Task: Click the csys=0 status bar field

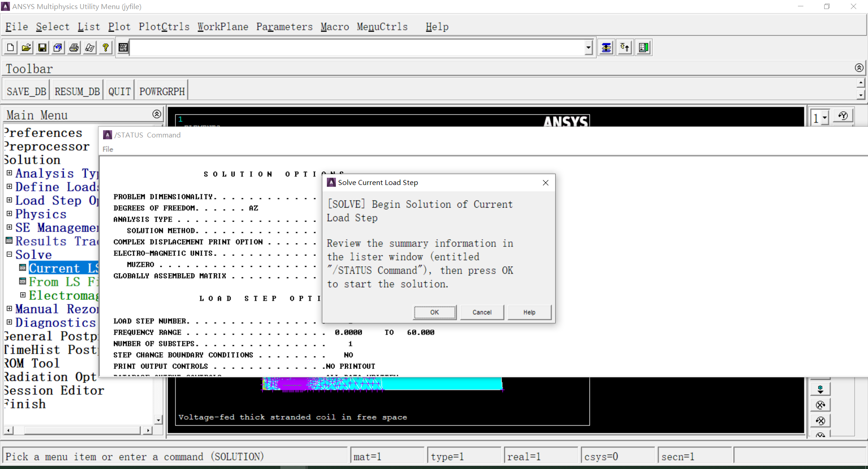Action: click(x=618, y=456)
